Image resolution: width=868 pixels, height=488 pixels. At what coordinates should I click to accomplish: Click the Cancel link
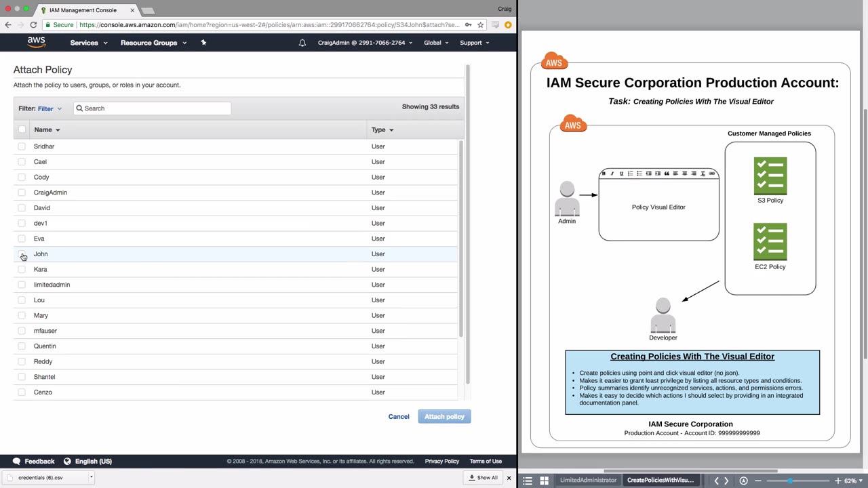[x=399, y=417]
